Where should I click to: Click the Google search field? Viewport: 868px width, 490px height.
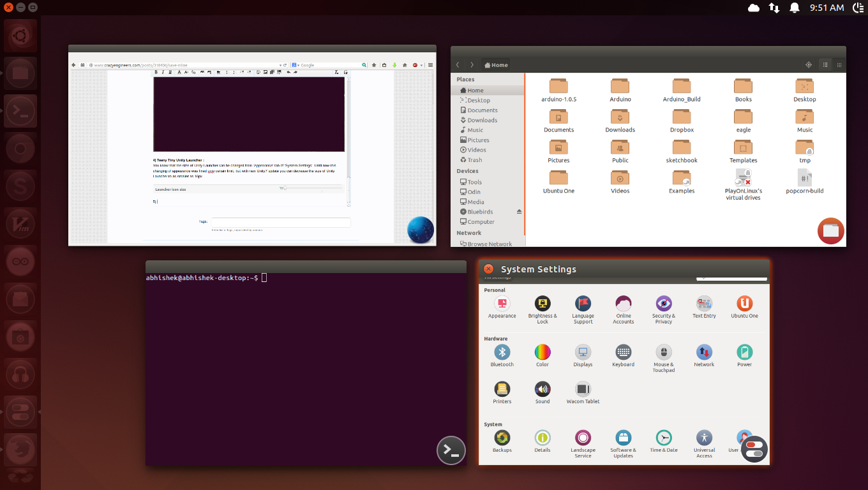click(x=331, y=65)
